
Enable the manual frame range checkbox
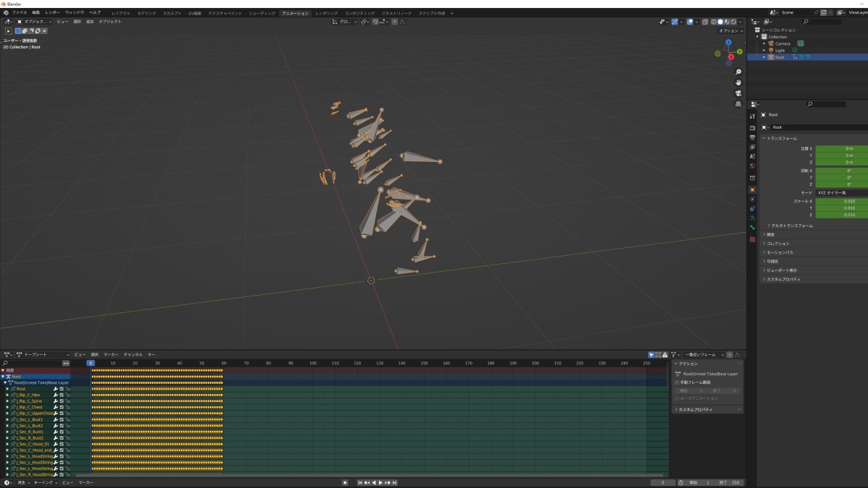pos(677,382)
